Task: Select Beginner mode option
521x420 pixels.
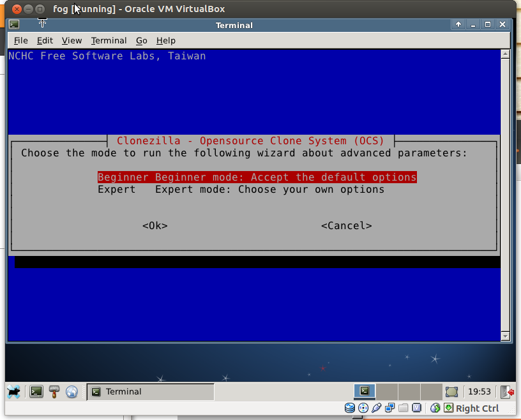Action: pos(257,177)
